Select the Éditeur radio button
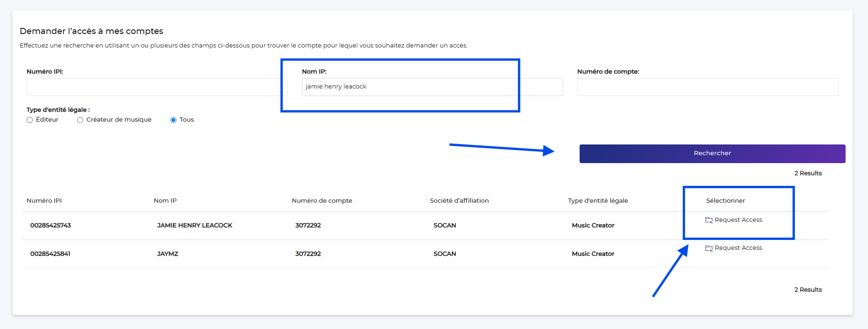868x329 pixels. 30,120
